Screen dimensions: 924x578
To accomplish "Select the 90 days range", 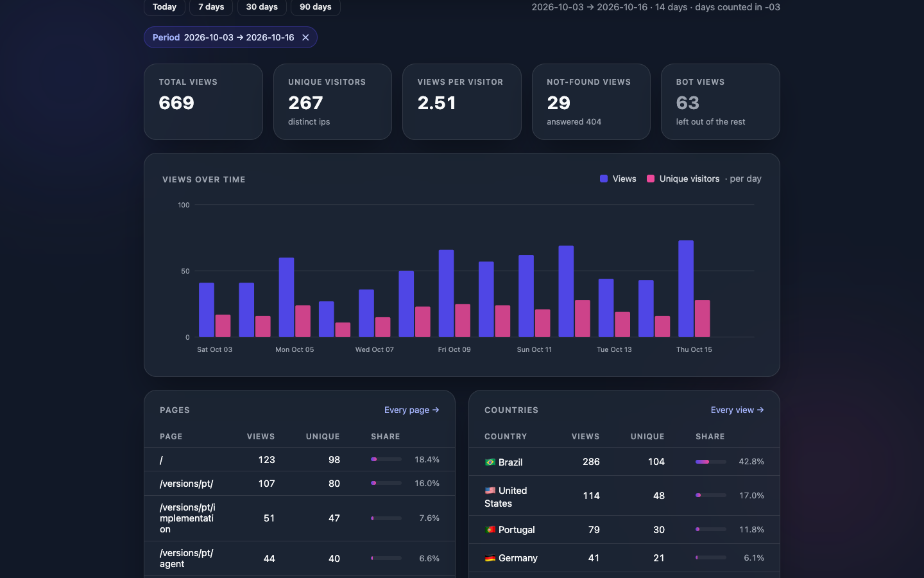I will pyautogui.click(x=316, y=7).
